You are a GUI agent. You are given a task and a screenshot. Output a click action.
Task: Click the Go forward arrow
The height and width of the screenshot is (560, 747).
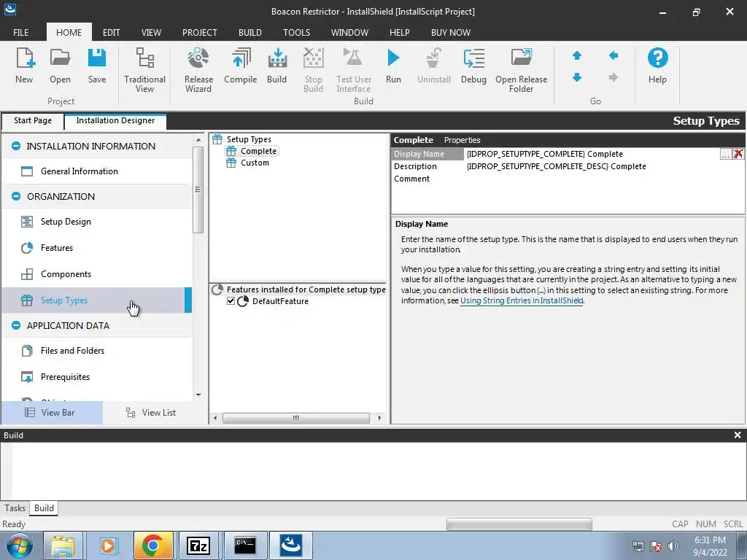[613, 77]
